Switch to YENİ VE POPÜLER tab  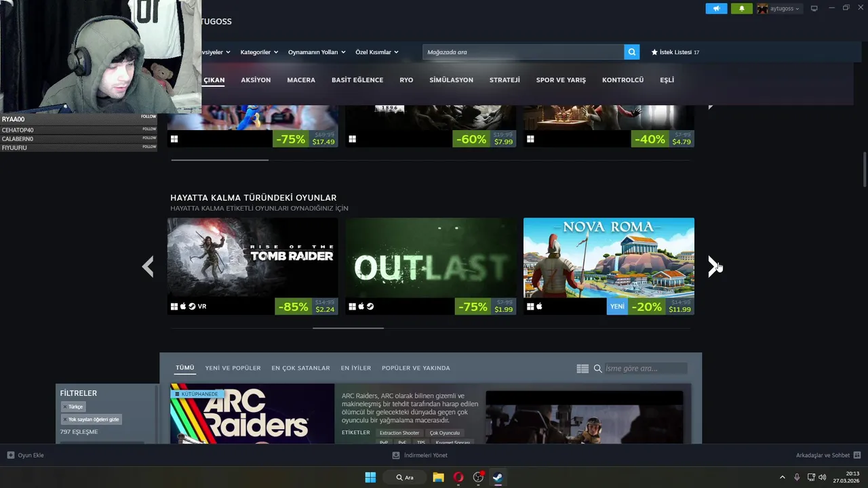tap(233, 368)
